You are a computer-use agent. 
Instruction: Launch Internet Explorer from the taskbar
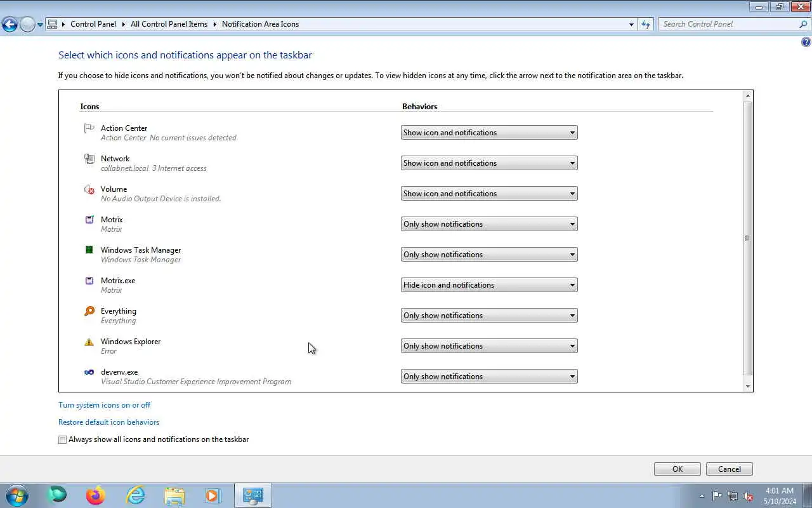135,495
